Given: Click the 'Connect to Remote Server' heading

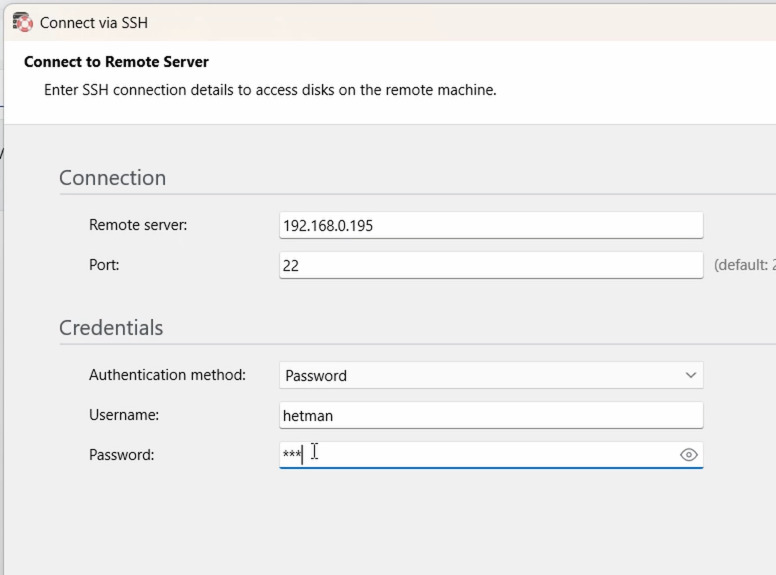Looking at the screenshot, I should coord(116,62).
